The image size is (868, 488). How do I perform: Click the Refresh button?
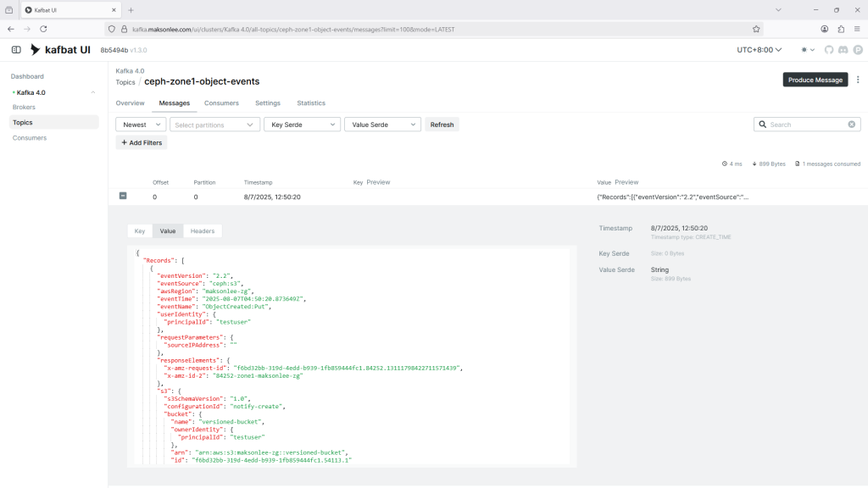click(442, 125)
